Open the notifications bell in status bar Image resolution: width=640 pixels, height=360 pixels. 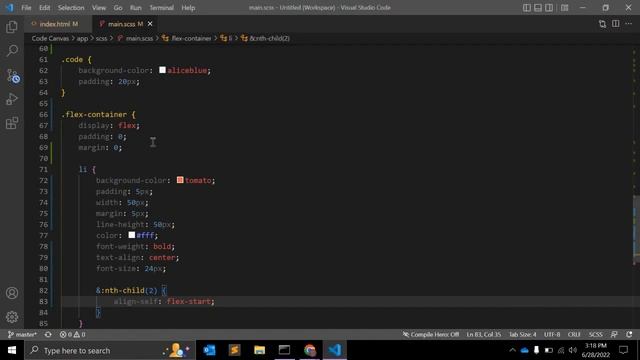pos(629,334)
